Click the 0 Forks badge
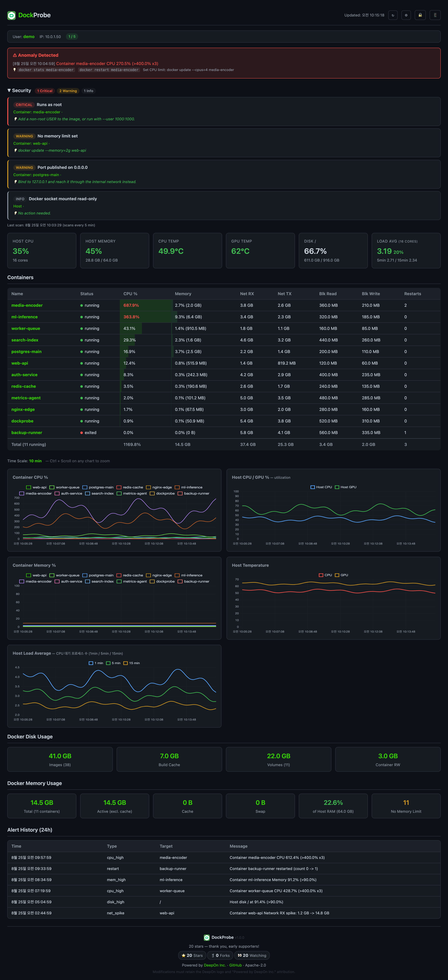Screen dimensions: 448x980 220,955
